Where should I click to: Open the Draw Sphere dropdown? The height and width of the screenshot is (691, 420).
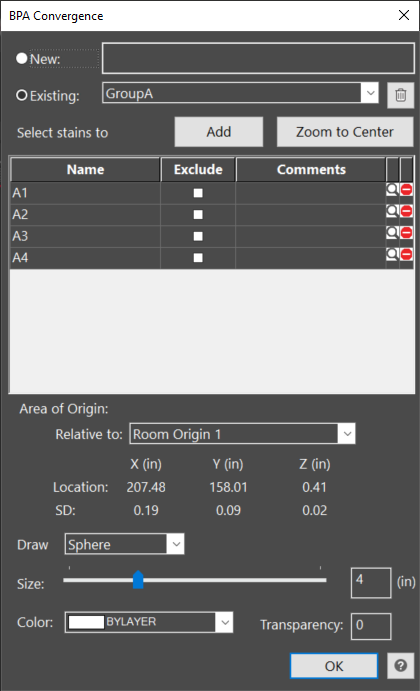(x=124, y=544)
